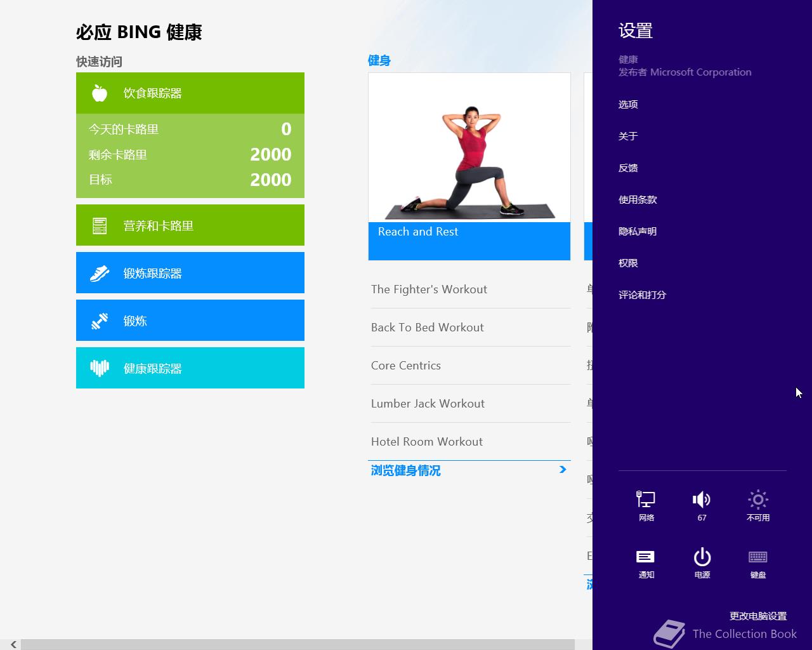The height and width of the screenshot is (650, 812).
Task: Open the volume icon showing 67
Action: [x=702, y=505]
